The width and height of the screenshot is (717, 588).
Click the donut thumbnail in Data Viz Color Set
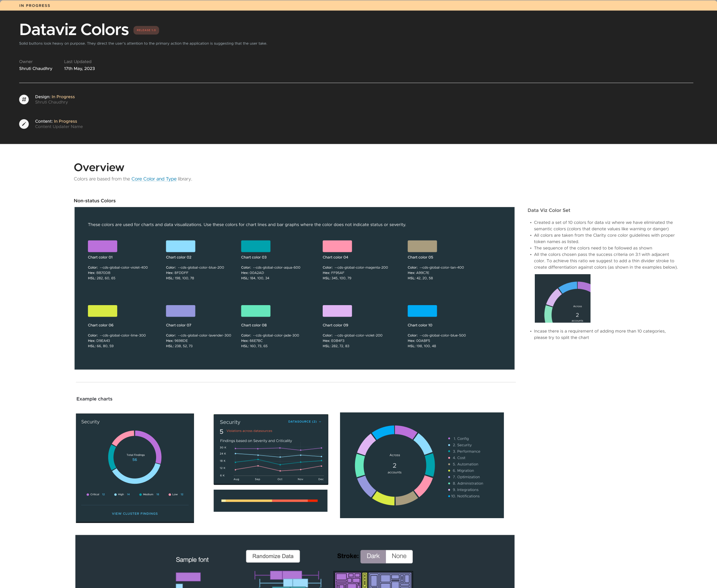click(x=563, y=299)
